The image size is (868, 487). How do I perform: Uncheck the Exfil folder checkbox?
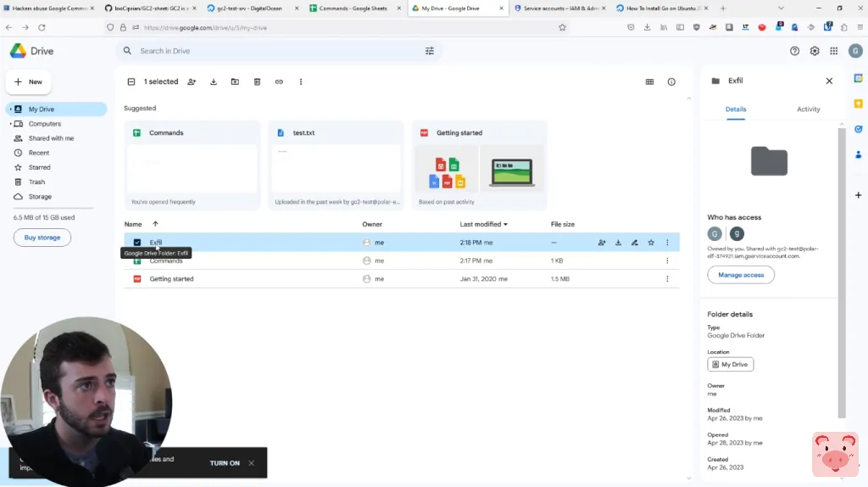(136, 242)
